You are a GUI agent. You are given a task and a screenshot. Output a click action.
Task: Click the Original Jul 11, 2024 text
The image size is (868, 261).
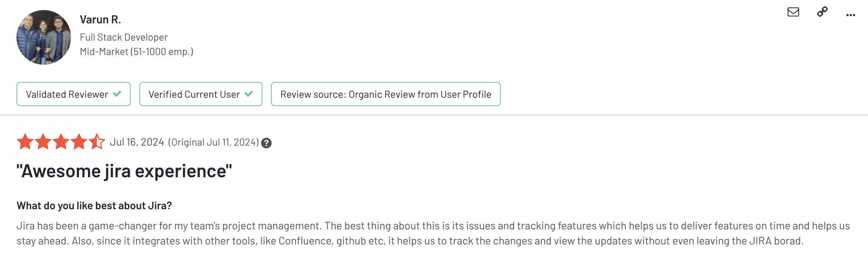pyautogui.click(x=213, y=142)
